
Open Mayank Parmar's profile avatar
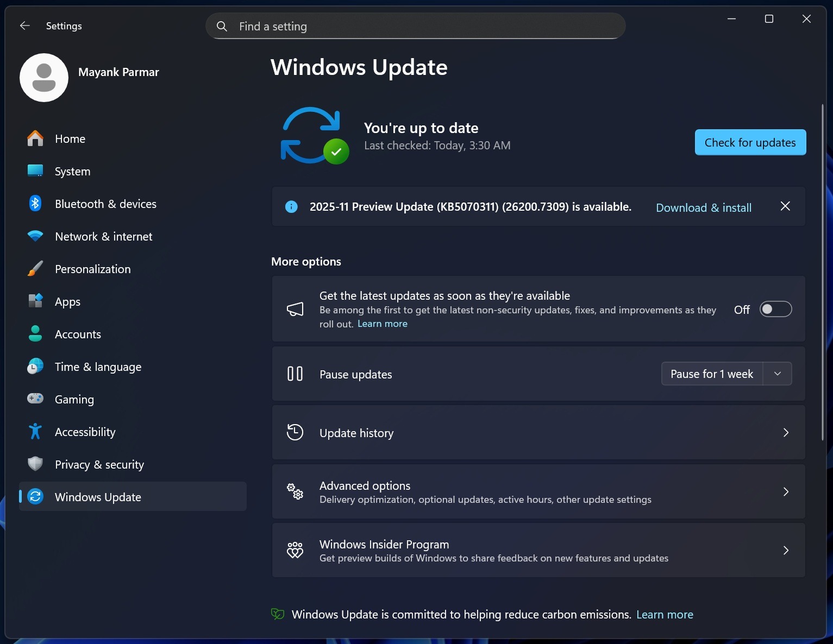point(43,77)
